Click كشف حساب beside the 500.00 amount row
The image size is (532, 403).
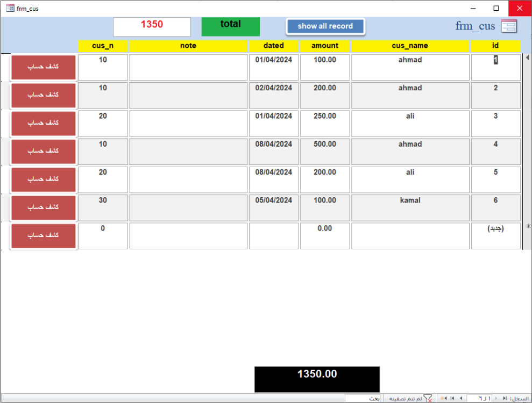click(44, 152)
